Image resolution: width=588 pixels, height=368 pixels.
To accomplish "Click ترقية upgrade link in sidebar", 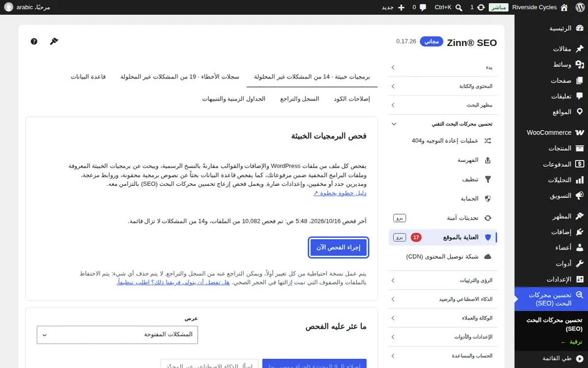I will (571, 342).
